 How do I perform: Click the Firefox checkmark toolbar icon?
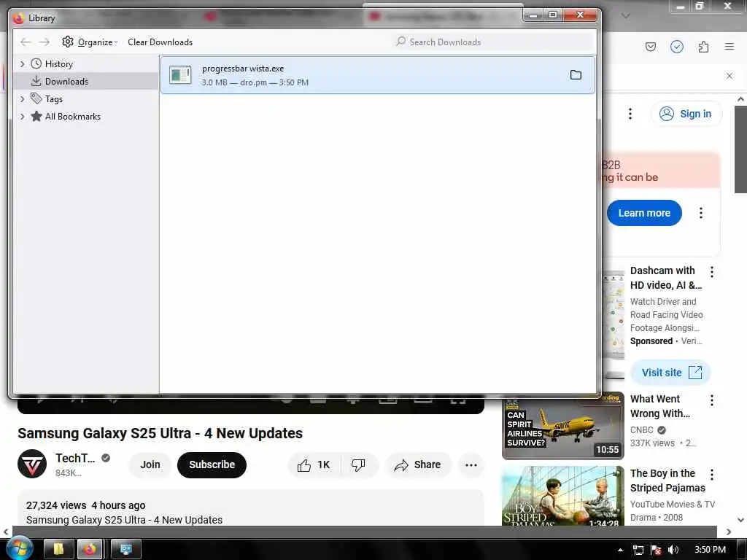click(676, 47)
